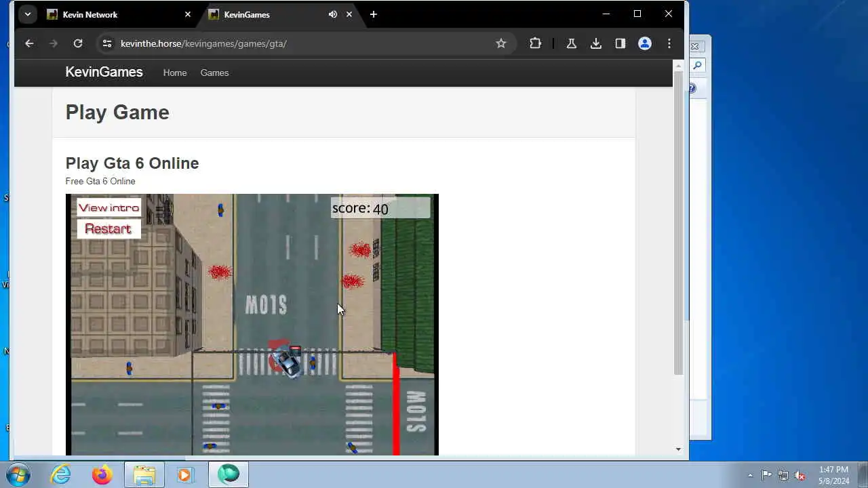This screenshot has height=488, width=868.
Task: Show browser downloads
Action: pyautogui.click(x=595, y=43)
